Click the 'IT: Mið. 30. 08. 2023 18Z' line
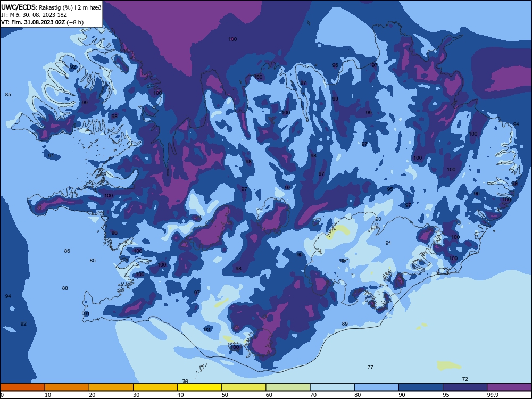The width and height of the screenshot is (532, 399). pos(34,15)
